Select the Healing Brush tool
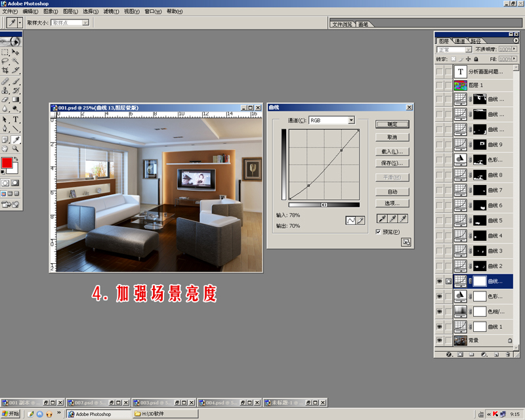 pos(5,81)
